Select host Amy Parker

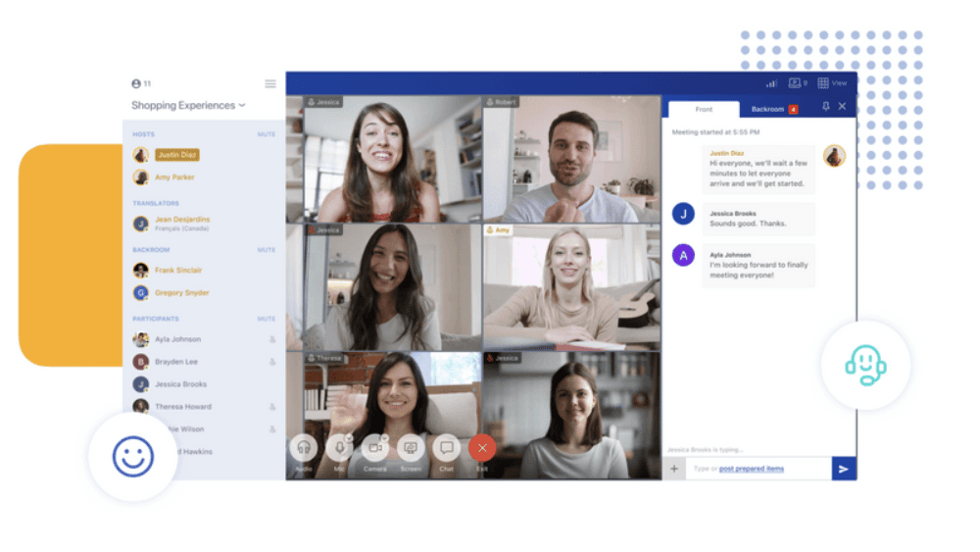[x=174, y=177]
